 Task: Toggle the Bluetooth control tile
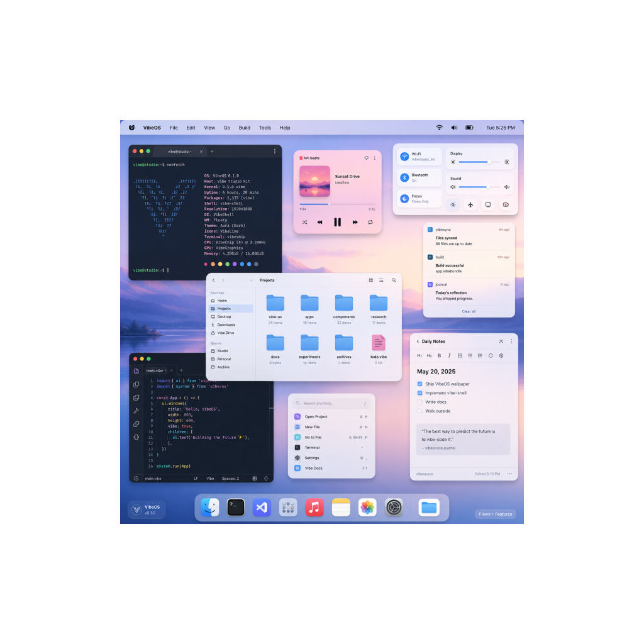419,177
